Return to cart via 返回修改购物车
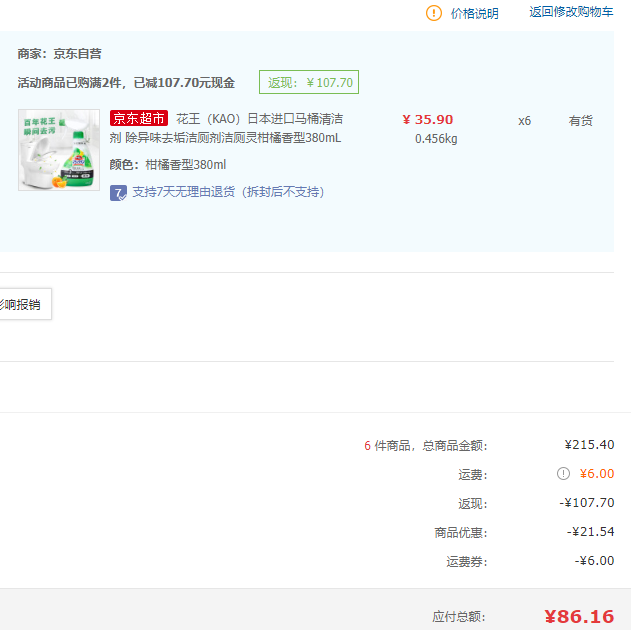 pyautogui.click(x=571, y=12)
